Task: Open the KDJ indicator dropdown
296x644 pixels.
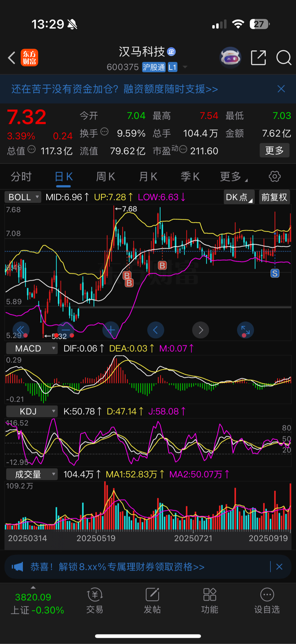Action: pos(32,411)
